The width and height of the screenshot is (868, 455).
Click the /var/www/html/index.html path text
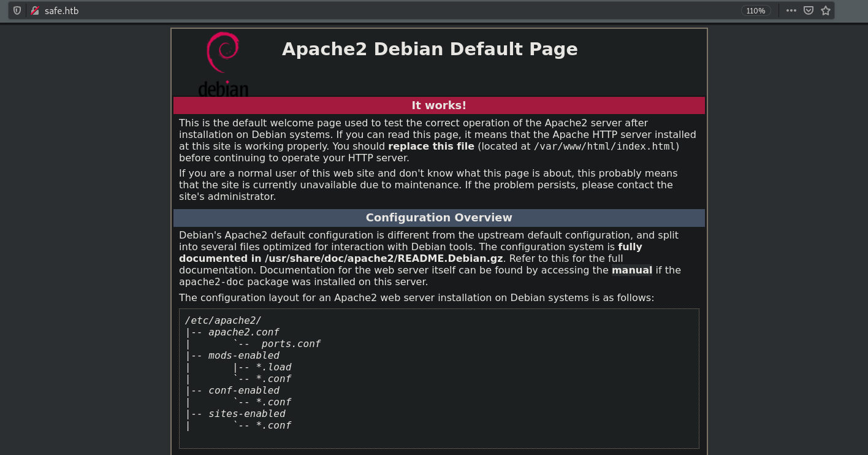[x=605, y=147]
